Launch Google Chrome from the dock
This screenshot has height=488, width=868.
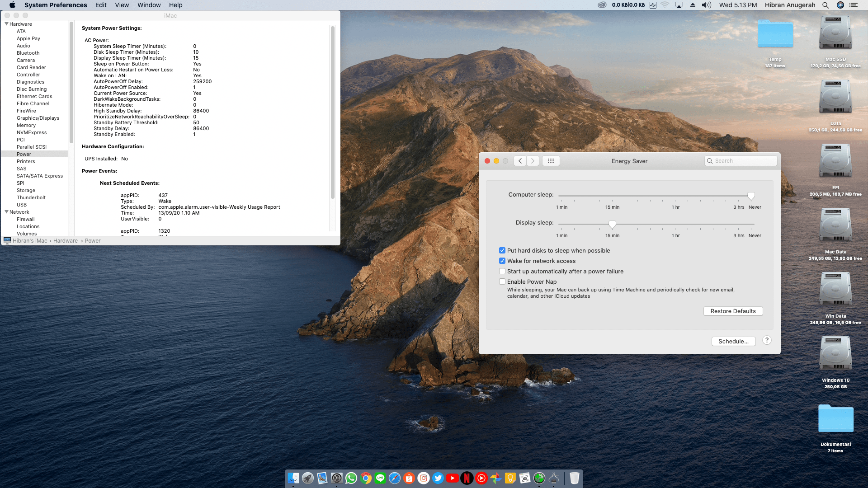click(x=366, y=478)
